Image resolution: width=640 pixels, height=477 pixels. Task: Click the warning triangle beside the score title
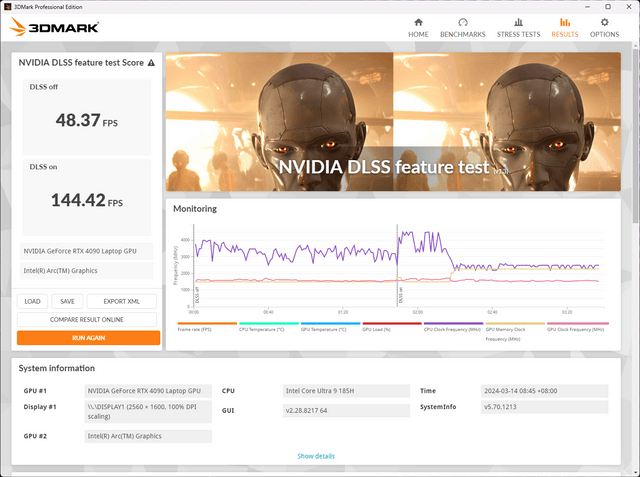coord(151,63)
